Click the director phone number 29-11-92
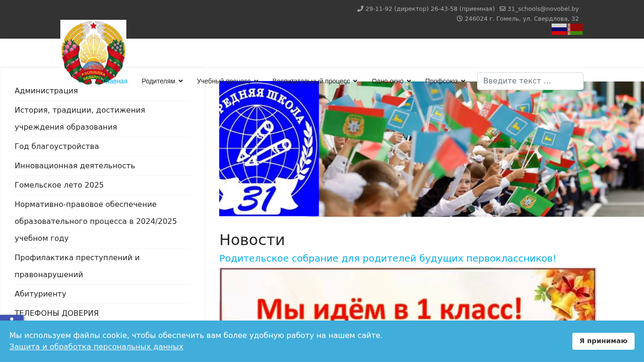Screen dimensions: 644x362 (379, 8)
